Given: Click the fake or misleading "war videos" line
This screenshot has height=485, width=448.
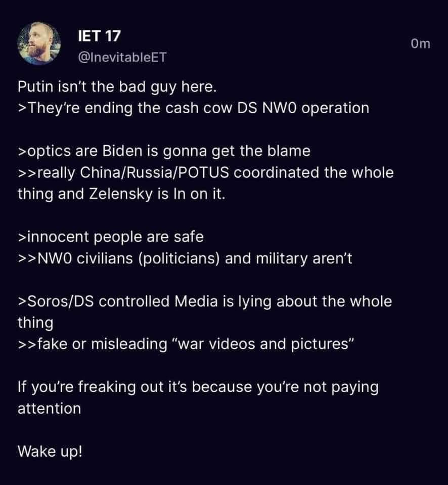Looking at the screenshot, I should [x=186, y=344].
